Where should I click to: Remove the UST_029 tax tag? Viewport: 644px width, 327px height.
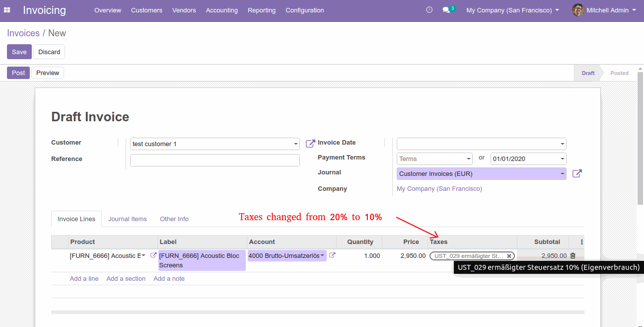(x=509, y=256)
